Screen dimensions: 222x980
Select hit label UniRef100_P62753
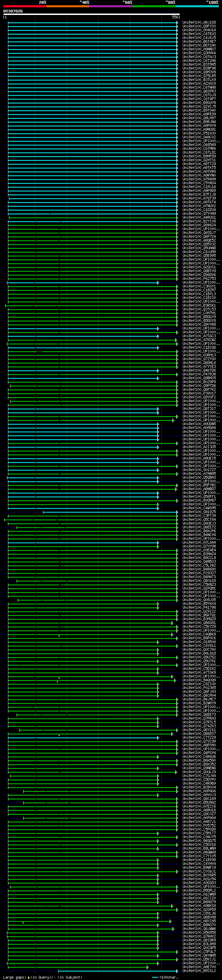(x=199, y=278)
